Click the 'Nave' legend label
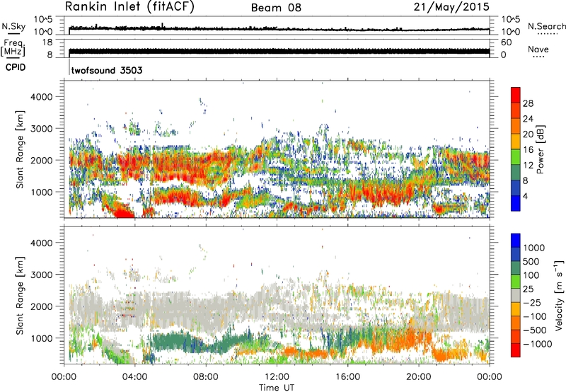This screenshot has height=392, width=566. tap(538, 50)
